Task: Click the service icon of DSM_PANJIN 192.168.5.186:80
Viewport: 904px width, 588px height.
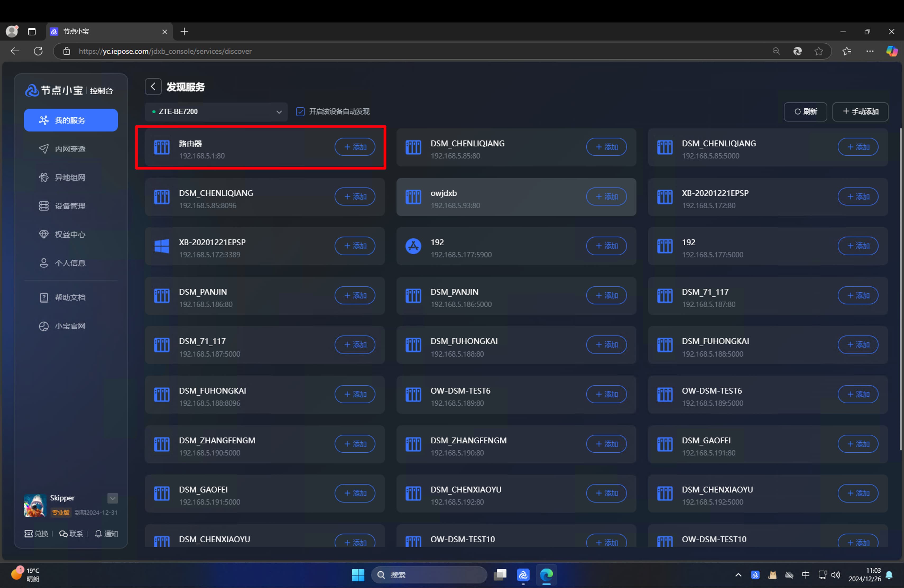Action: click(x=162, y=296)
